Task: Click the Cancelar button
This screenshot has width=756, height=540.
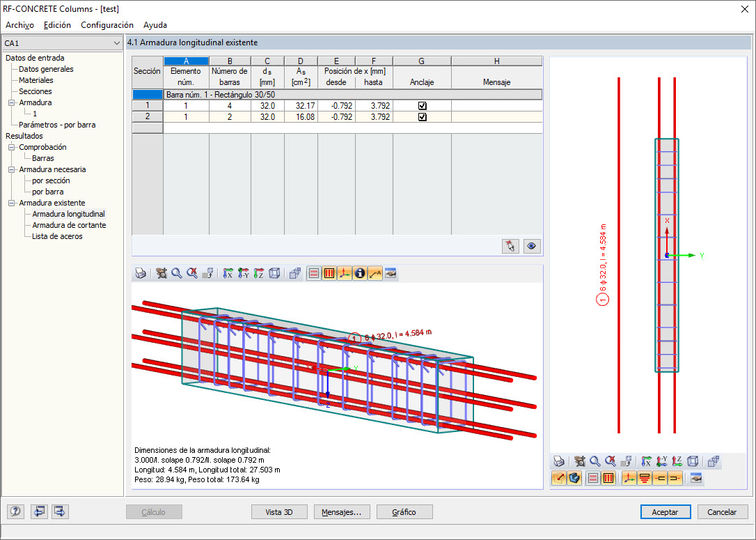Action: click(x=722, y=512)
